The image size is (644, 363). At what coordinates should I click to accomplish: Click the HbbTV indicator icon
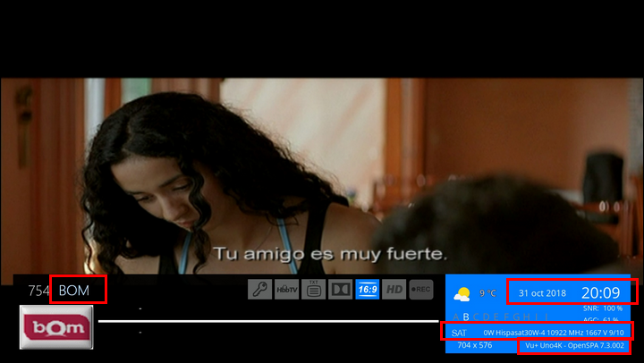(287, 290)
